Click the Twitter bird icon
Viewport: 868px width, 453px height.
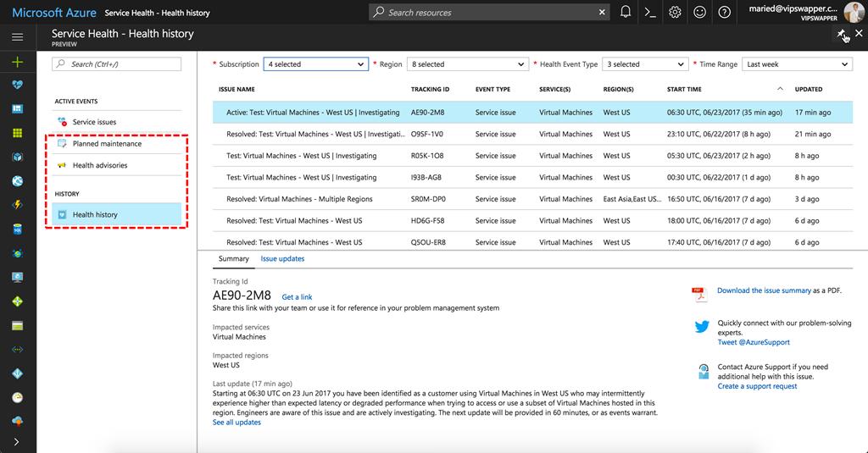coord(702,326)
